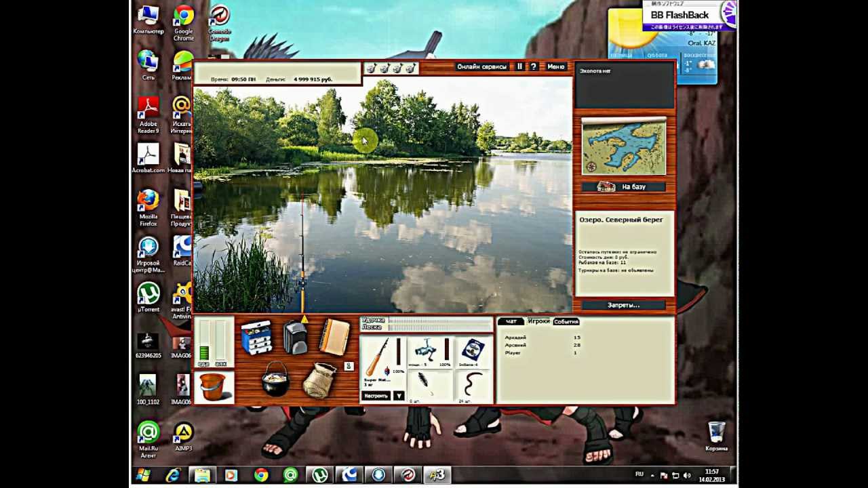Open the tackle box
Viewport: 868px width, 488px height.
pyautogui.click(x=256, y=337)
